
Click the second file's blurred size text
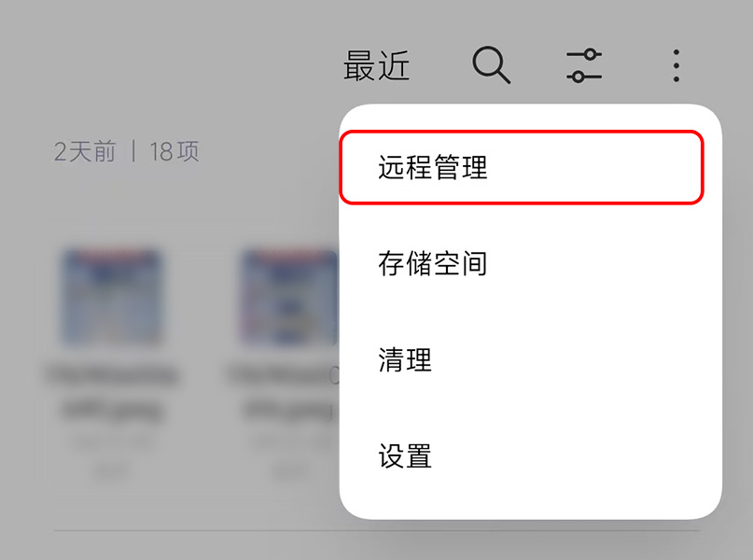click(x=289, y=470)
